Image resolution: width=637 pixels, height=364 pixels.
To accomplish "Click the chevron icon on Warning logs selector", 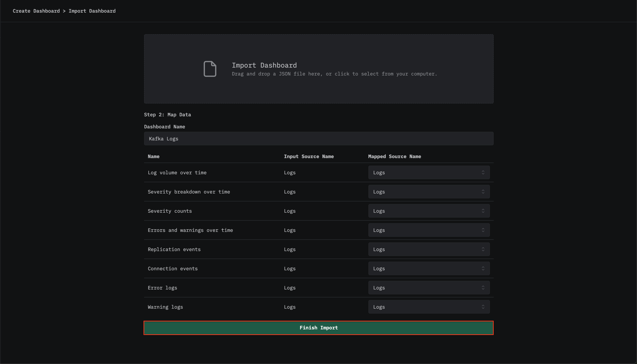I will (483, 307).
